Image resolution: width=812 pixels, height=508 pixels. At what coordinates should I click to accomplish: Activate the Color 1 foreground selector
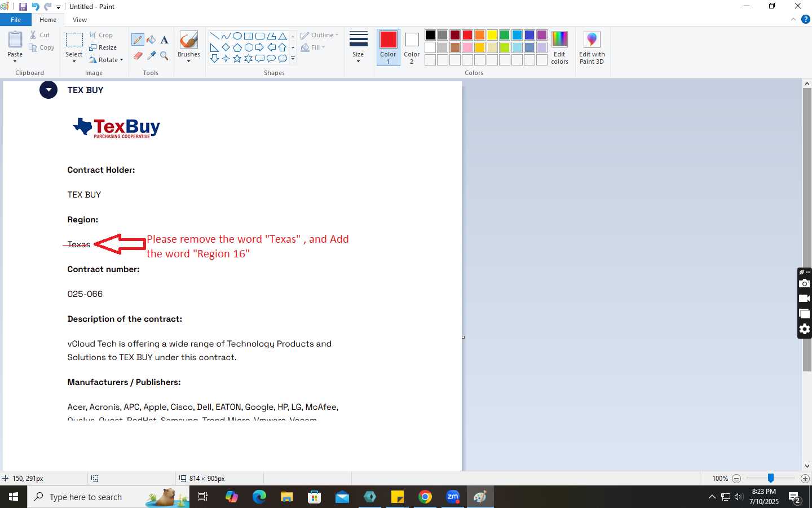tap(388, 47)
